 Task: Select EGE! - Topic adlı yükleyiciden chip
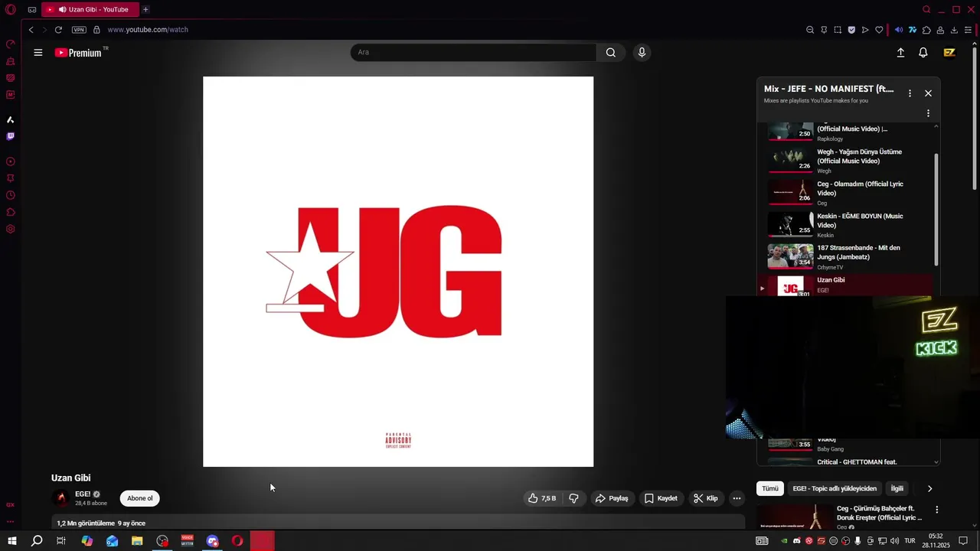835,488
